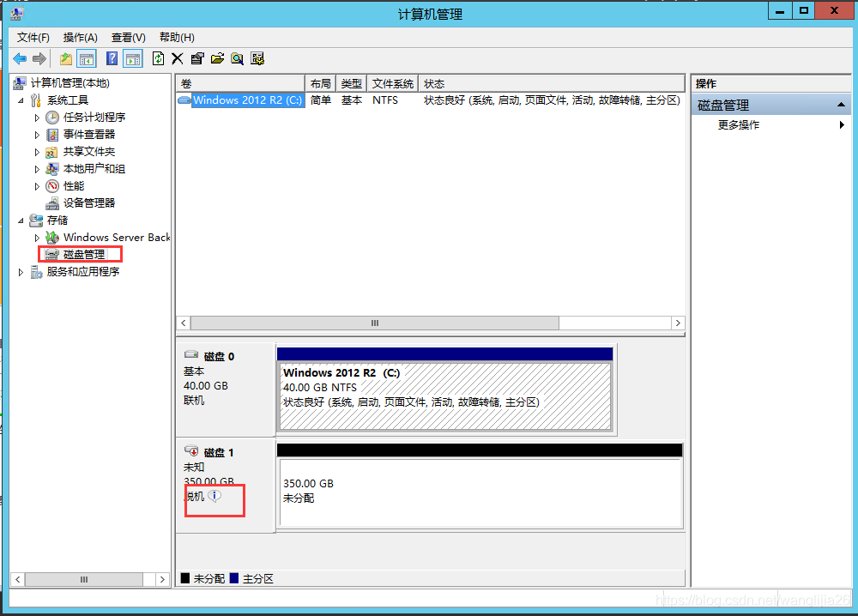Select 磁盘管理 in the tree
Image resolution: width=858 pixels, height=616 pixels.
pyautogui.click(x=84, y=255)
